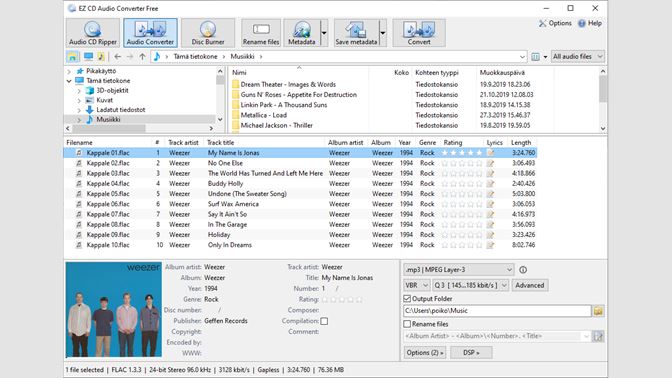The width and height of the screenshot is (672, 378).
Task: Enable the Rename files checkbox
Action: click(407, 324)
